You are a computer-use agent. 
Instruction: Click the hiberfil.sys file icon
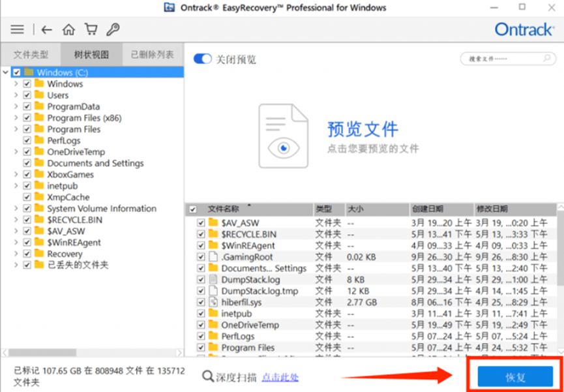coord(214,302)
